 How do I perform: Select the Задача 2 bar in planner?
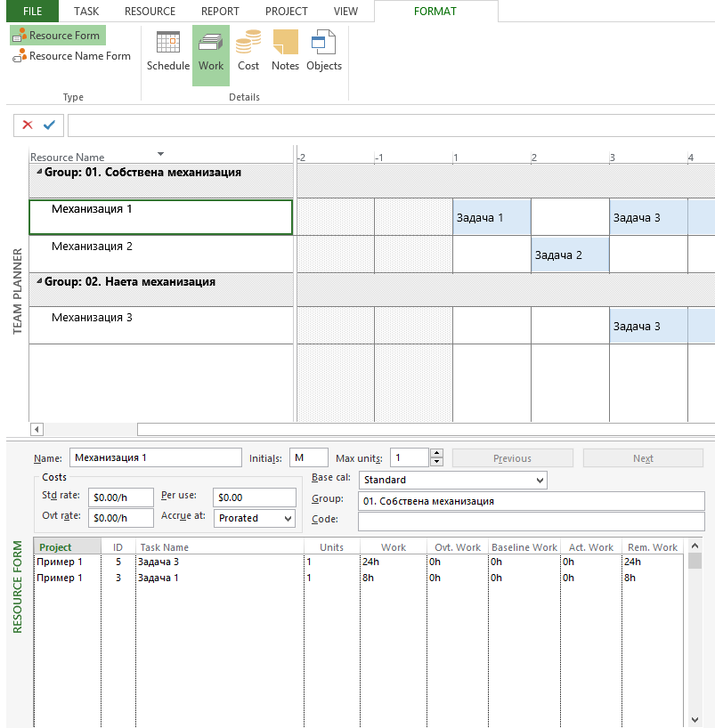pyautogui.click(x=570, y=255)
